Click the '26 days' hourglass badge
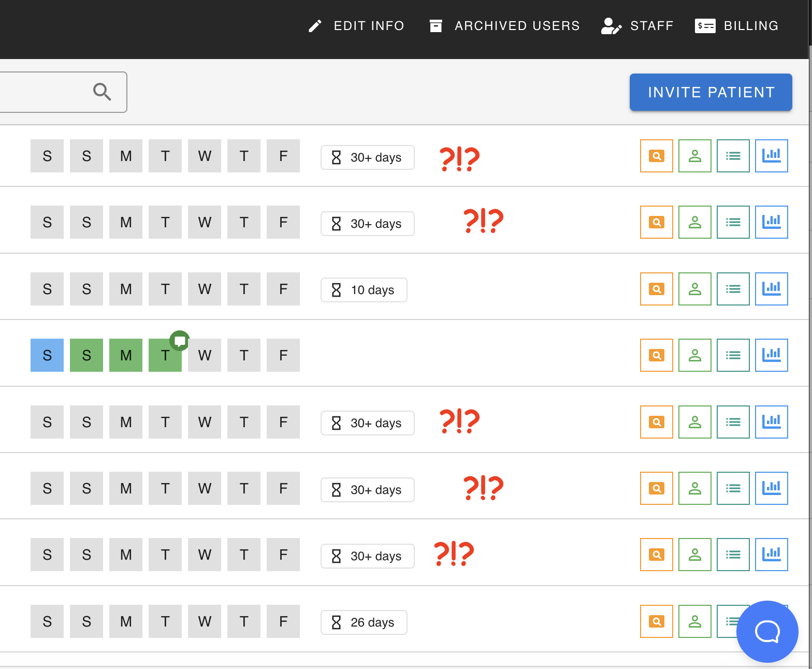 pyautogui.click(x=364, y=622)
